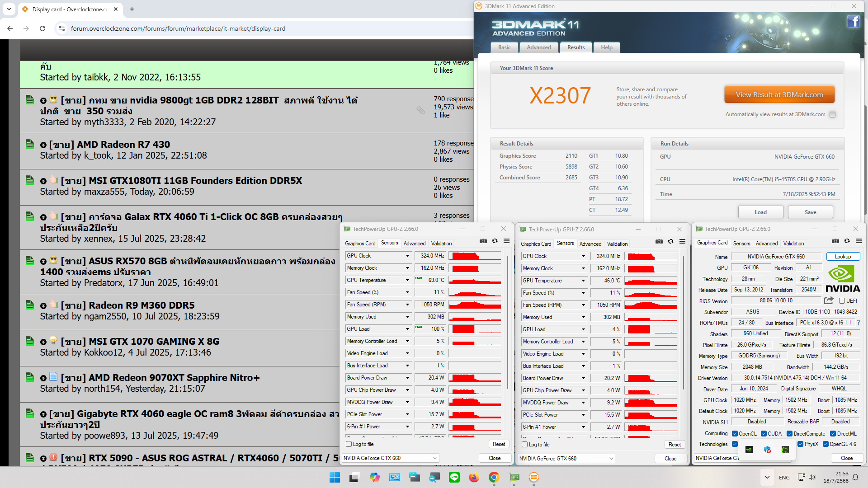Open hamburger menu in rightmost GPU-Z window
The width and height of the screenshot is (868, 488).
pos(859,241)
